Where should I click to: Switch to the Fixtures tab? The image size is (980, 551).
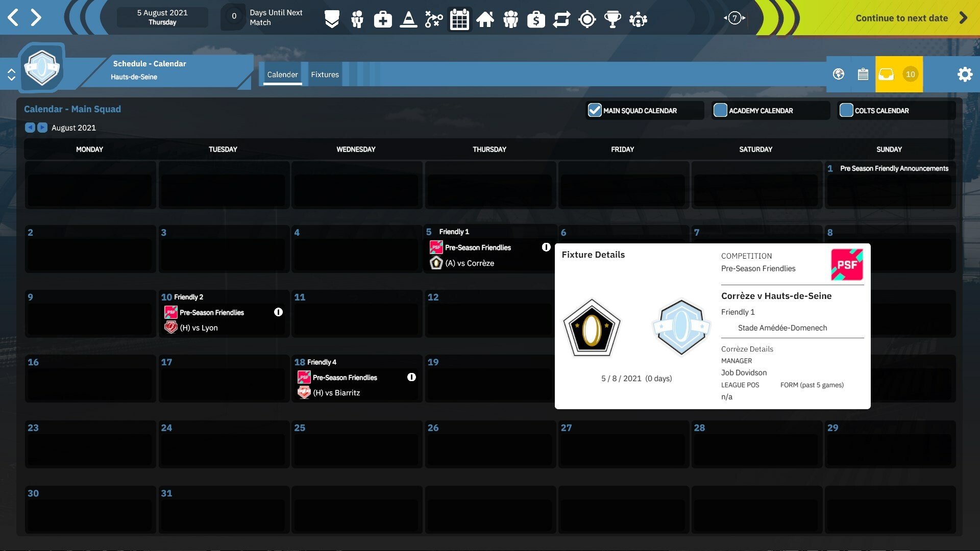click(x=325, y=74)
